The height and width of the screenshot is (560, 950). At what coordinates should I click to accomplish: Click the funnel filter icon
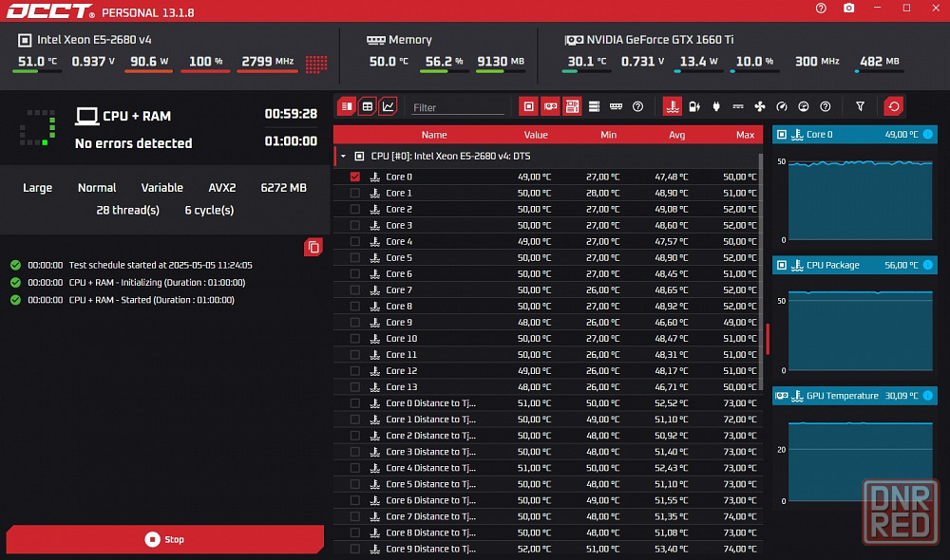[x=860, y=106]
